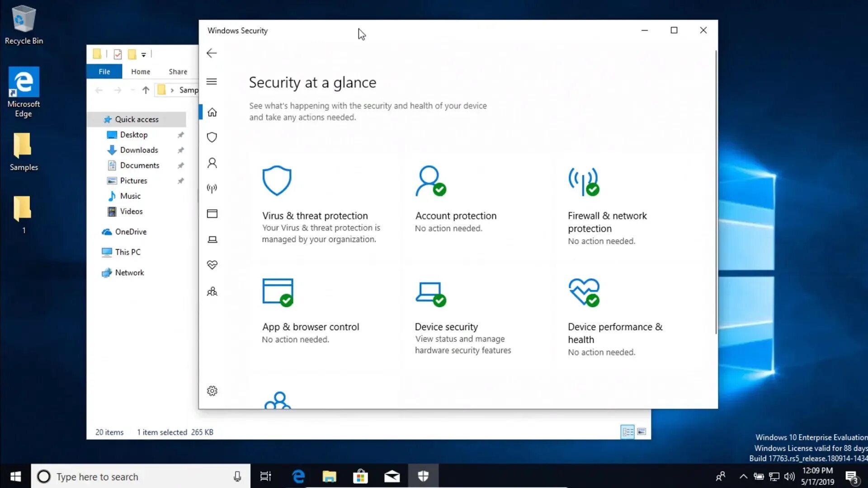868x488 pixels.
Task: Go back with the back arrow
Action: [212, 53]
